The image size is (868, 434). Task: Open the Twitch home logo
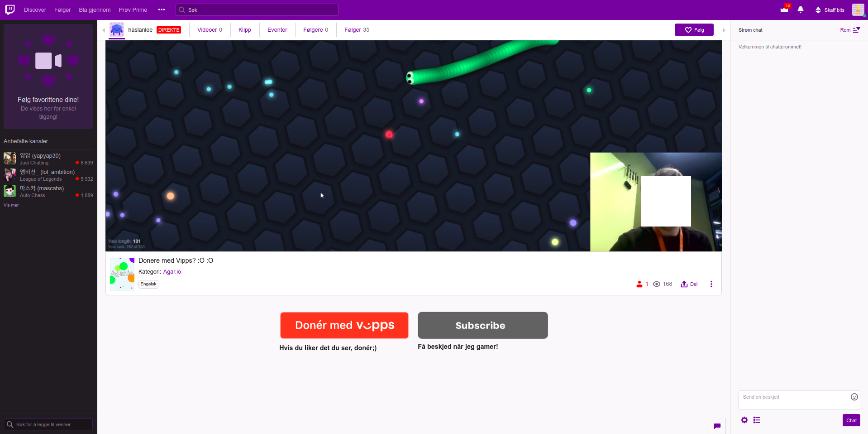pos(10,10)
